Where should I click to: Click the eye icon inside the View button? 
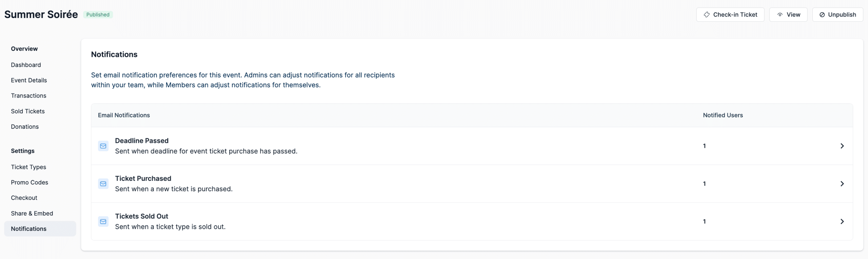coord(780,14)
